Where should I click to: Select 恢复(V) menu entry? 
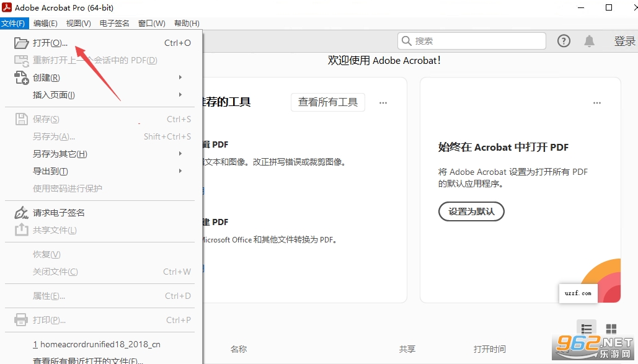(x=100, y=254)
